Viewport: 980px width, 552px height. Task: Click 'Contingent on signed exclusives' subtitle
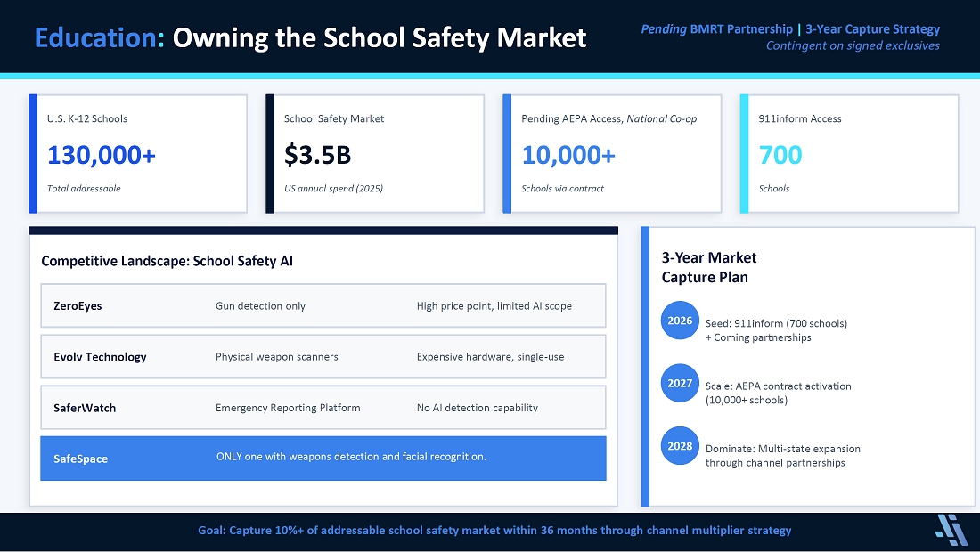click(853, 45)
